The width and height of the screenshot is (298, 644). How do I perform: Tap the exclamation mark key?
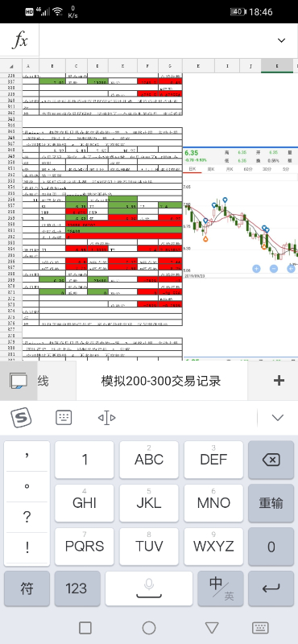click(27, 547)
